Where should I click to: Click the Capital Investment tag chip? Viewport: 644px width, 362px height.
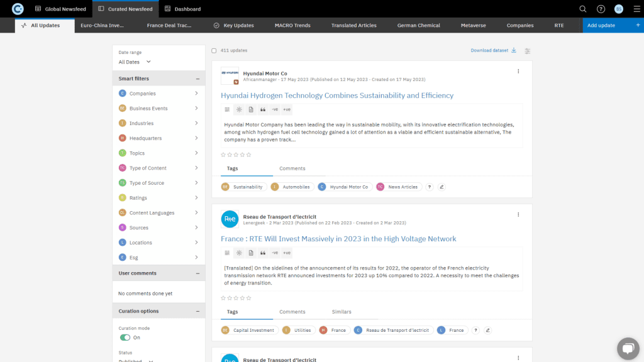pos(250,330)
